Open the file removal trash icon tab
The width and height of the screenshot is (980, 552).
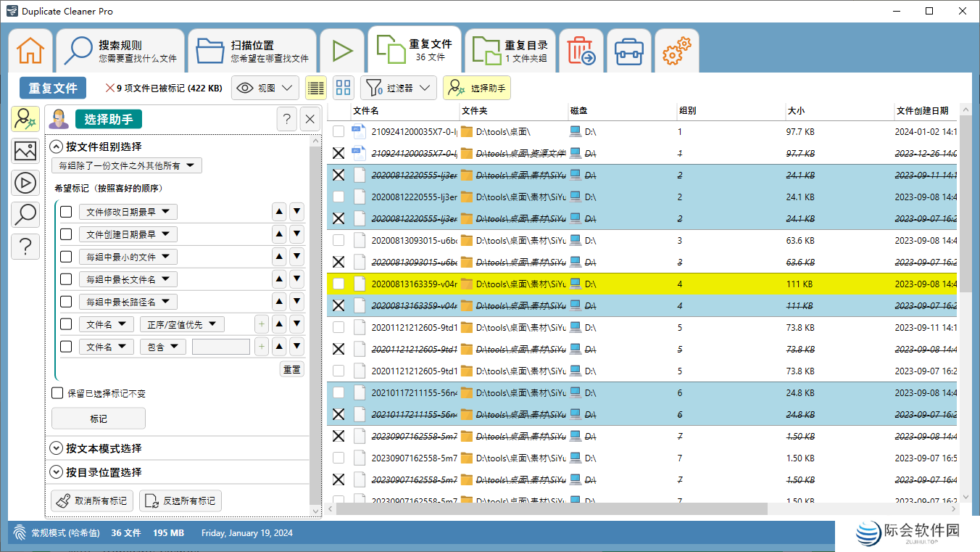581,51
